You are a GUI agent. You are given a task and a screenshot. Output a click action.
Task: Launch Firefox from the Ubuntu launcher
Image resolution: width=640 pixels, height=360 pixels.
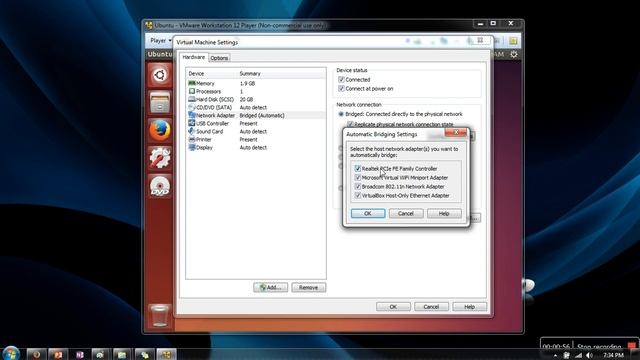coord(160,130)
